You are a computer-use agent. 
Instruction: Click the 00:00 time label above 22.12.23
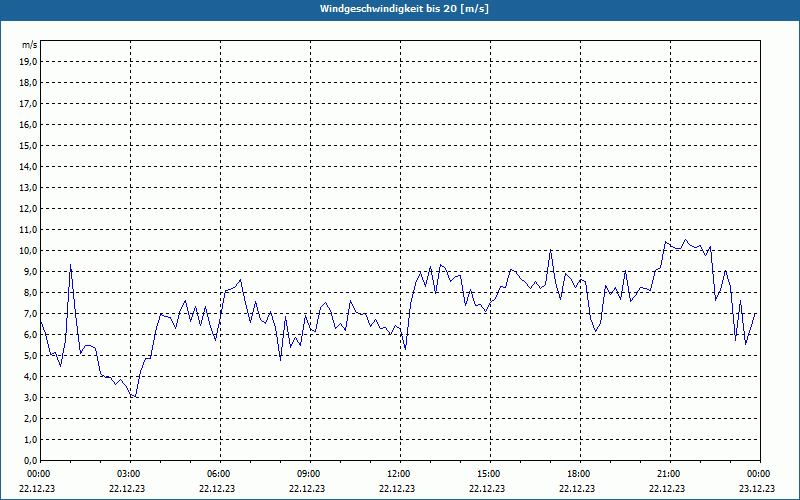pyautogui.click(x=39, y=474)
